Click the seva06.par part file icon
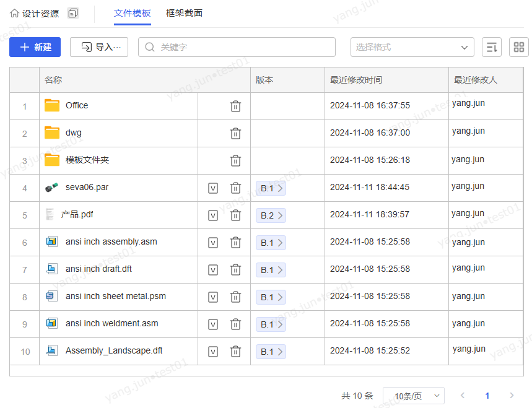This screenshot has height=408, width=532. pos(51,187)
